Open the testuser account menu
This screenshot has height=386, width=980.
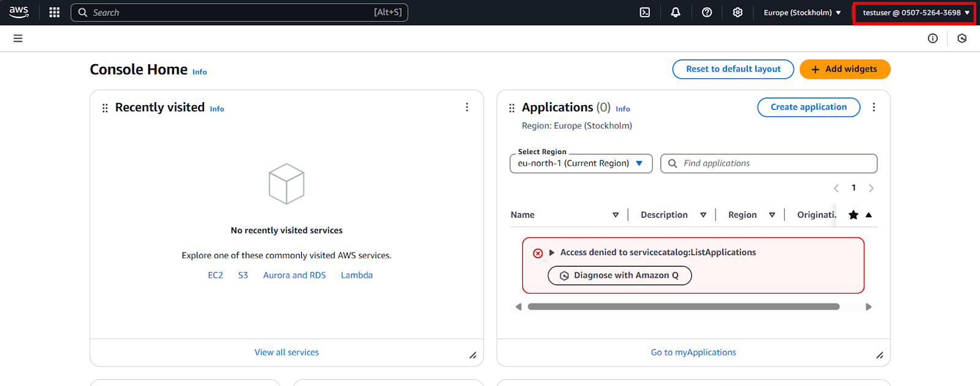(x=914, y=13)
